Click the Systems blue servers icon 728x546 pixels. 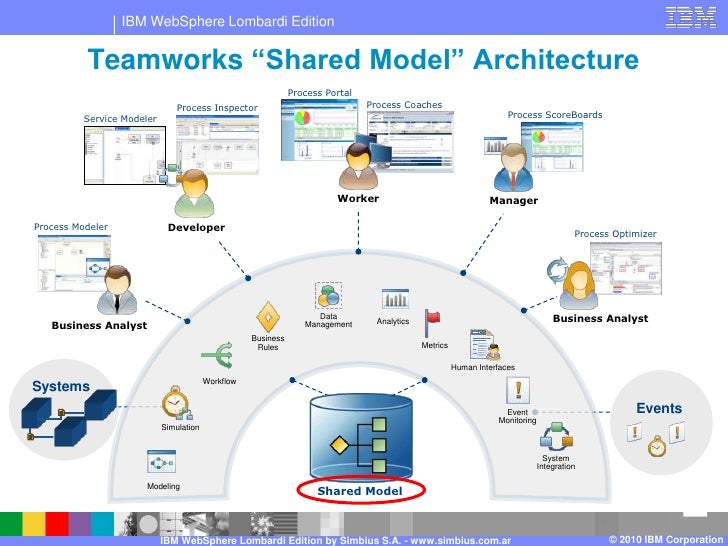click(69, 417)
